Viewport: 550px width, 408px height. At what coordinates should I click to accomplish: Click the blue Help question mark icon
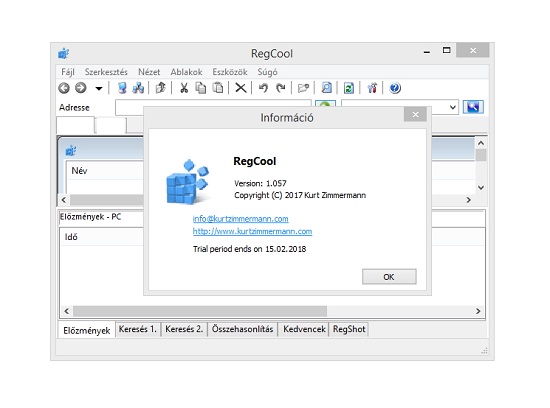395,88
